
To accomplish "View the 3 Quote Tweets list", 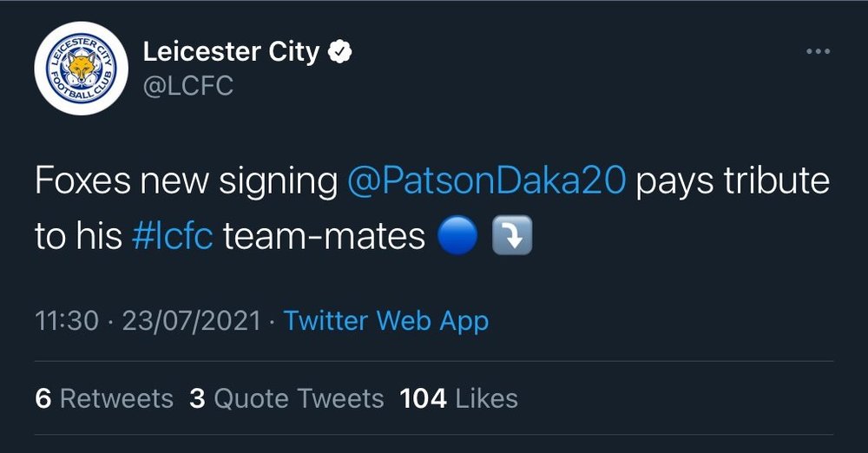I will click(x=286, y=398).
